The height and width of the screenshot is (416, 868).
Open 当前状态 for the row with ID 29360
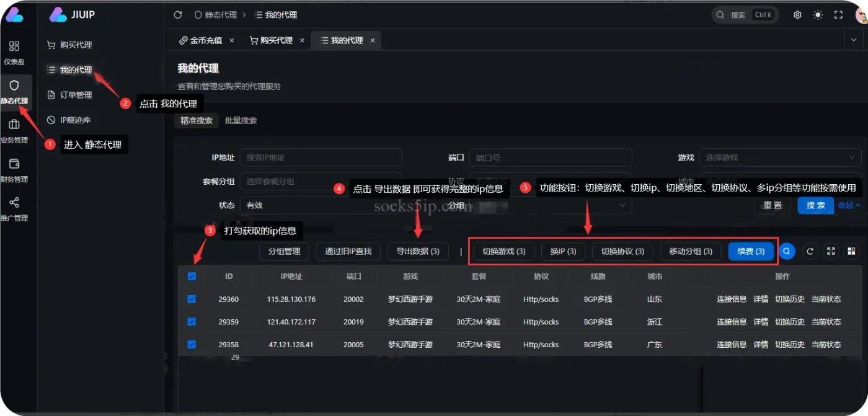[826, 299]
